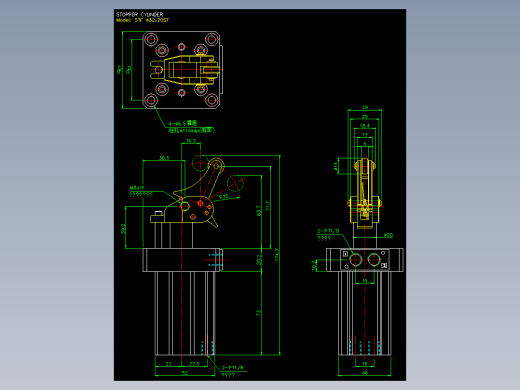Click the 10.2 dimension beside side flange
Image resolution: width=520 pixels, height=390 pixels.
(x=313, y=265)
